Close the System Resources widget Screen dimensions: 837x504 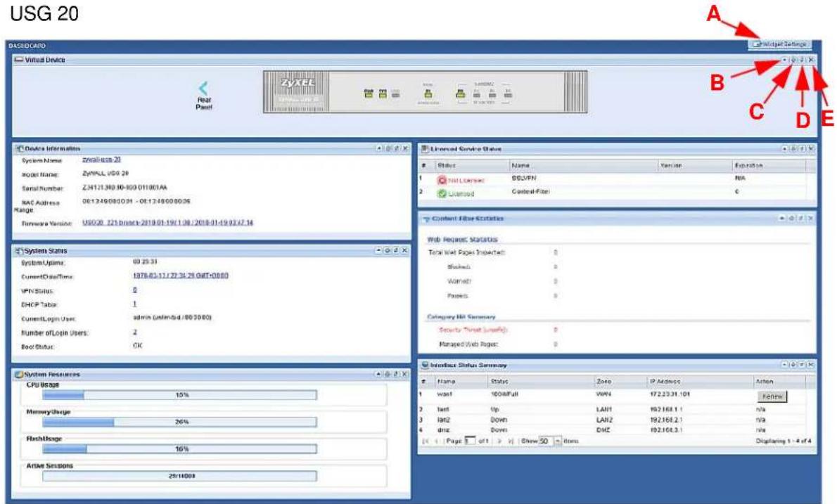click(x=404, y=375)
